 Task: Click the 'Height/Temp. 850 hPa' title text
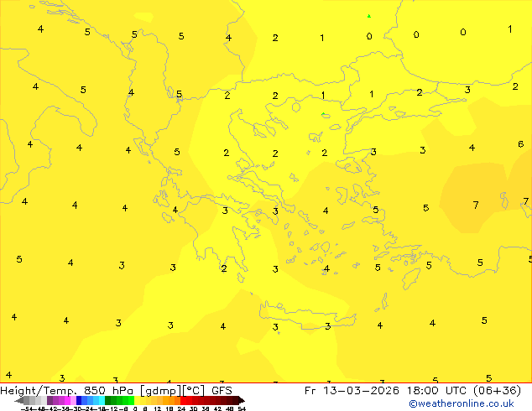66,391
